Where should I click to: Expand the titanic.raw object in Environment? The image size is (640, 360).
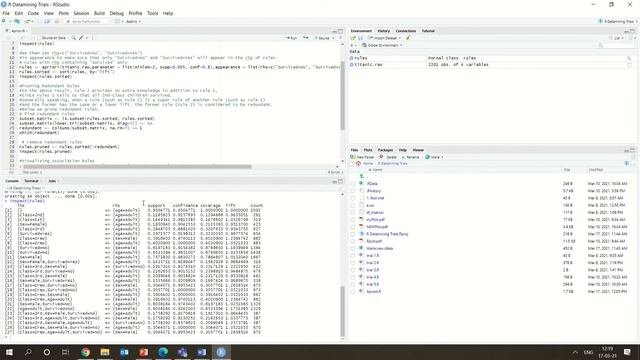click(351, 65)
